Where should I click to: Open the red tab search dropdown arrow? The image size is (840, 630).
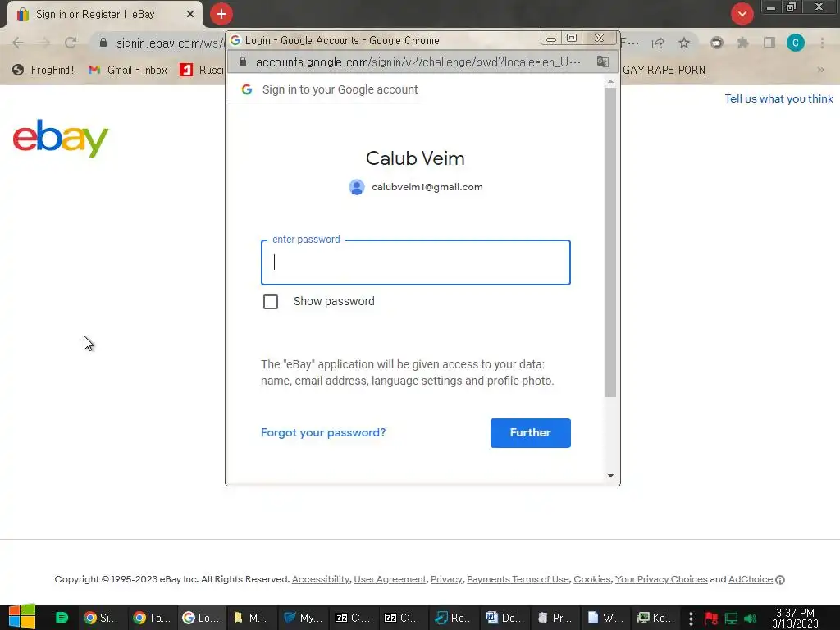coord(742,14)
